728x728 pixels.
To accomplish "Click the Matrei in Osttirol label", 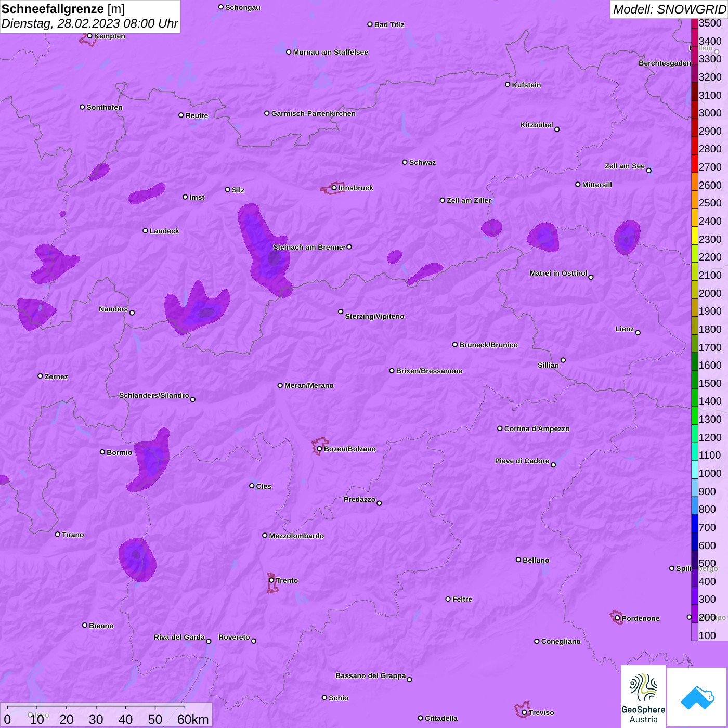I will point(558,273).
